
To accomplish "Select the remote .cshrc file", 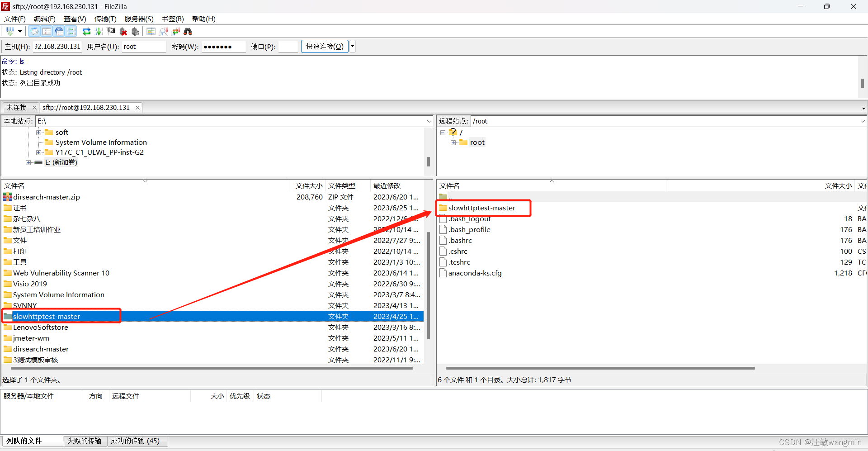I will tap(458, 252).
